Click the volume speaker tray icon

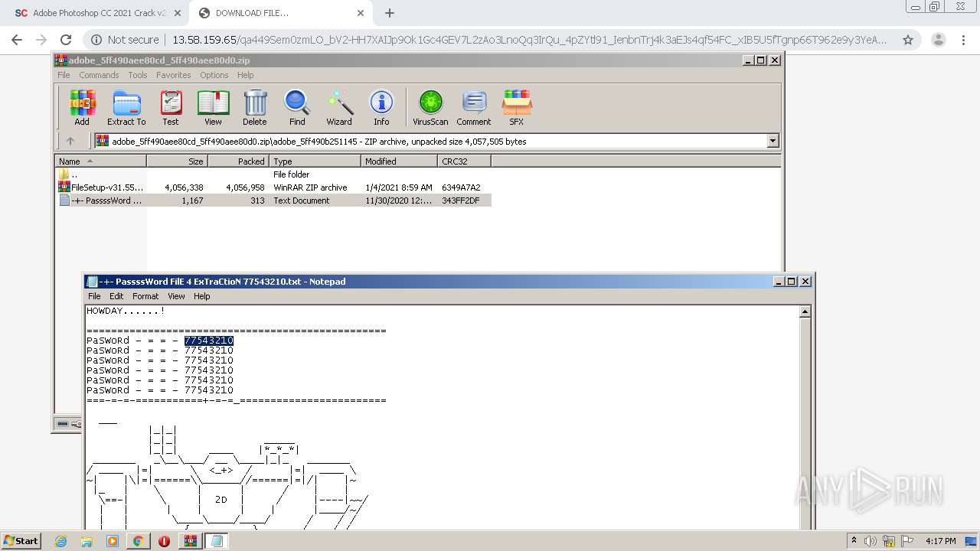pyautogui.click(x=870, y=541)
